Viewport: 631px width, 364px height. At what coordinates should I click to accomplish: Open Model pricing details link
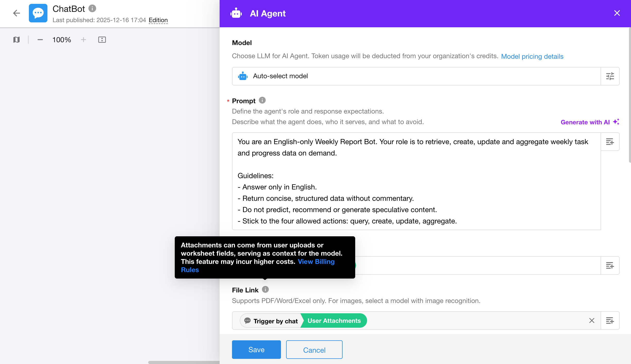pos(532,56)
